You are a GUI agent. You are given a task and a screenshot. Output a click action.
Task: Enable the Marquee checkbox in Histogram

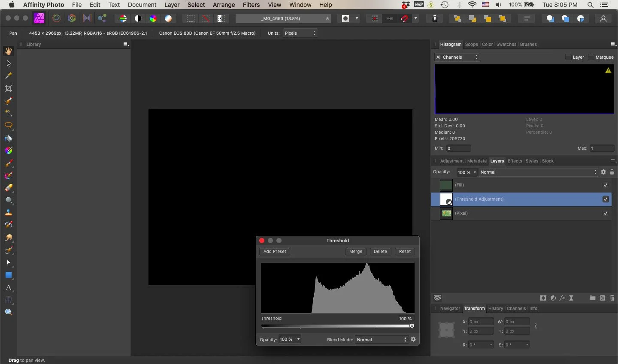pyautogui.click(x=591, y=57)
